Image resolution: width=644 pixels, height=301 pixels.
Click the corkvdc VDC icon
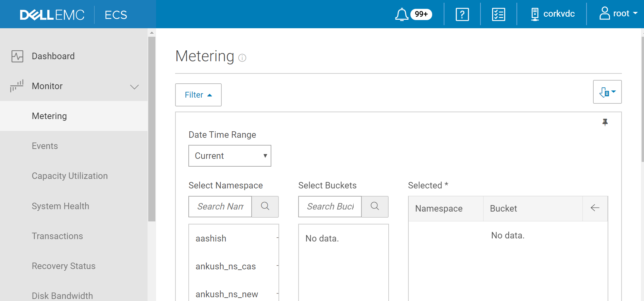tap(535, 14)
